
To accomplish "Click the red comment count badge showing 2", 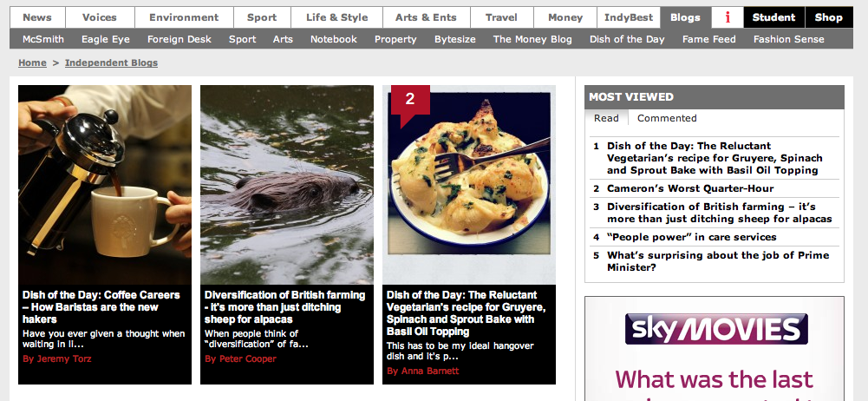I will click(x=410, y=101).
